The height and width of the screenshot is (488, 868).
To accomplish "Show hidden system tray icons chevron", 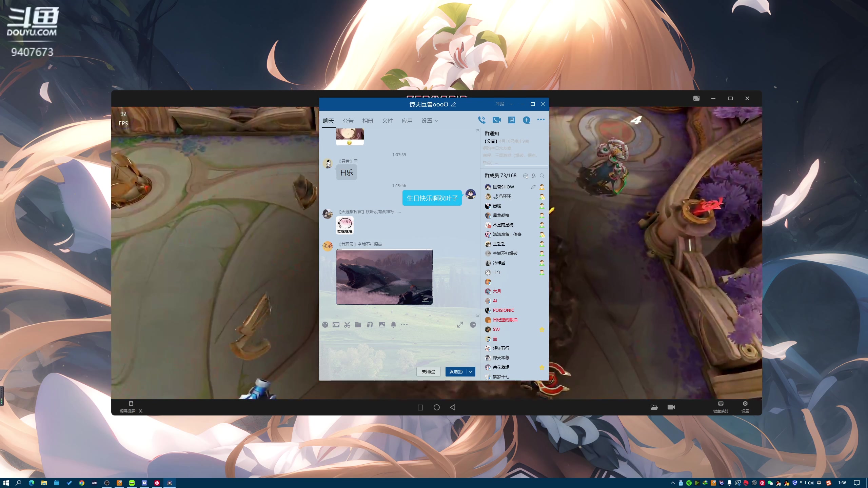I will [x=673, y=483].
